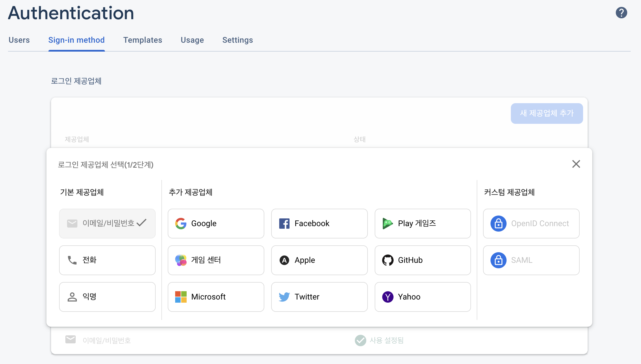
Task: Select the Google sign-in provider
Action: [x=216, y=223]
